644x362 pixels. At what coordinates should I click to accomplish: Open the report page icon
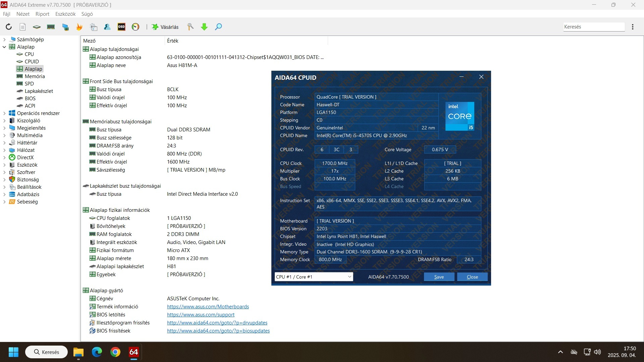coord(22,27)
